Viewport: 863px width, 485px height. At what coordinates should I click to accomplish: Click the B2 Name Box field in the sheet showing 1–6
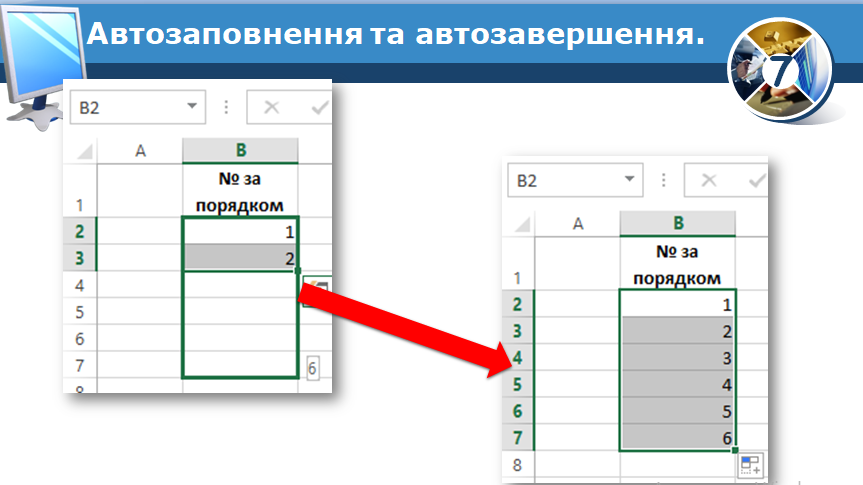[575, 180]
